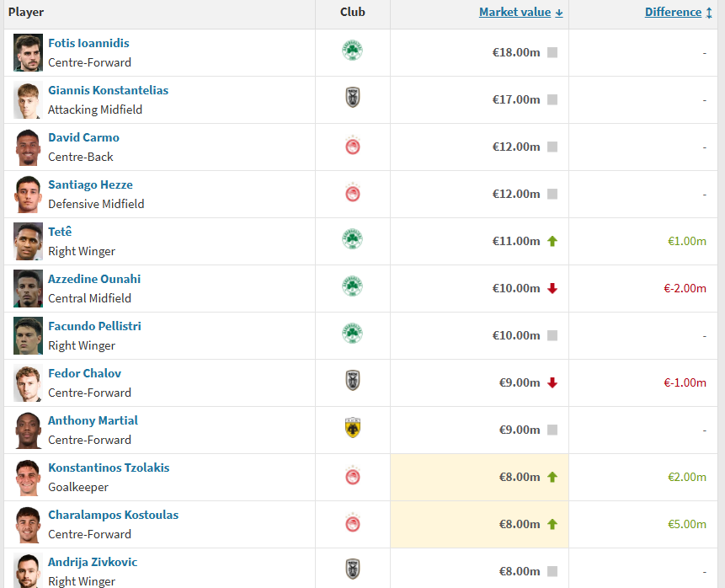Open Santiago Hezze player profile
The image size is (725, 588).
(x=90, y=184)
